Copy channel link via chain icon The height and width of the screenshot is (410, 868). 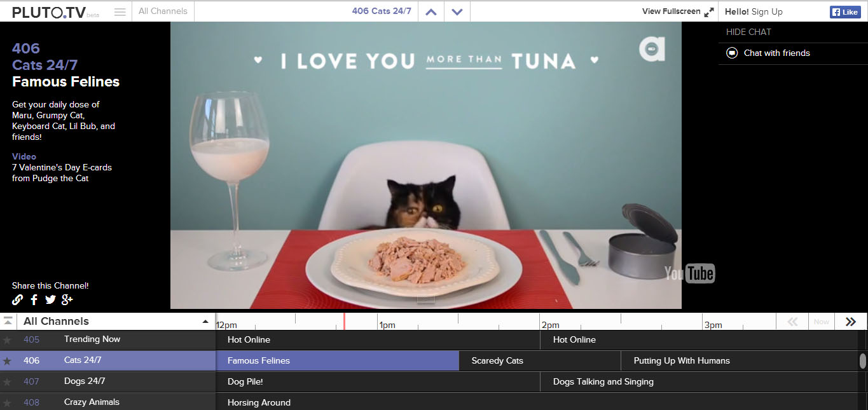coord(17,299)
